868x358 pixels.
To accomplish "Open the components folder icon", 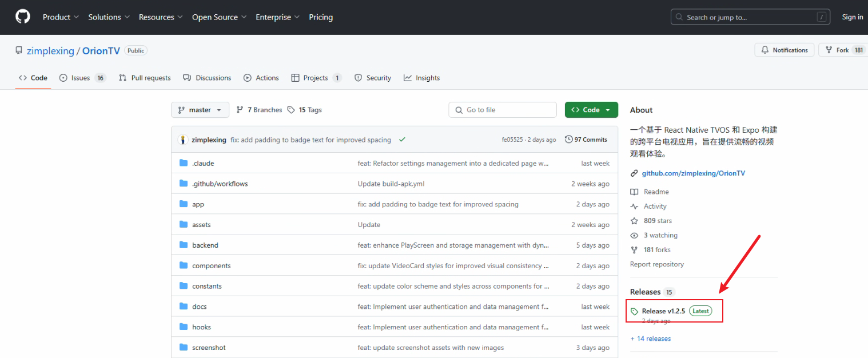I will pyautogui.click(x=184, y=265).
